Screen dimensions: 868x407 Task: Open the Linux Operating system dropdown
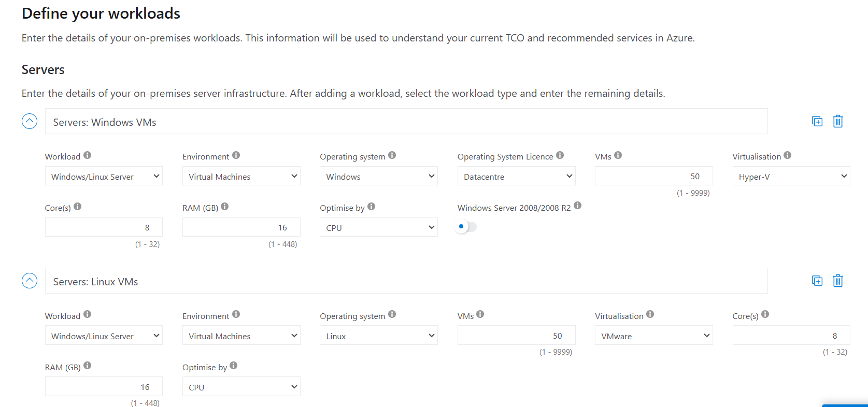pyautogui.click(x=378, y=336)
